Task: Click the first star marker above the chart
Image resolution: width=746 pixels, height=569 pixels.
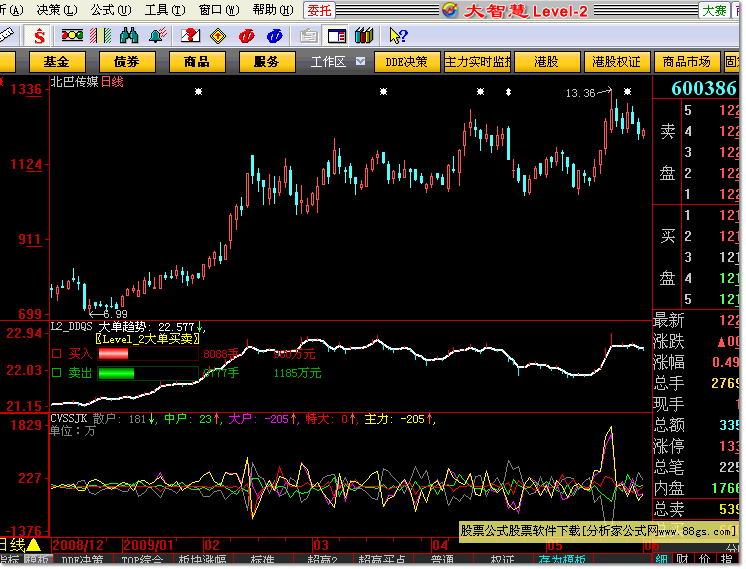Action: coord(198,91)
